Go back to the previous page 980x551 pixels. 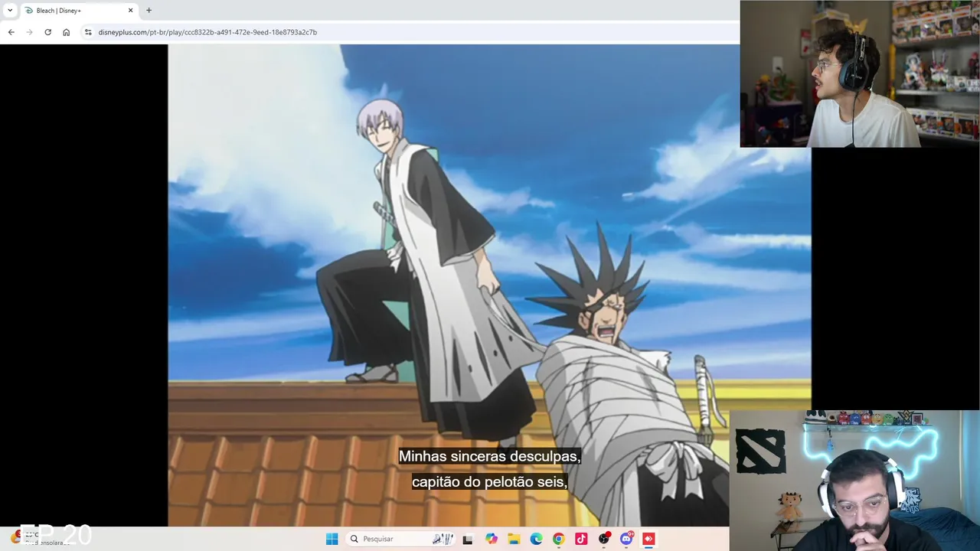click(x=11, y=32)
